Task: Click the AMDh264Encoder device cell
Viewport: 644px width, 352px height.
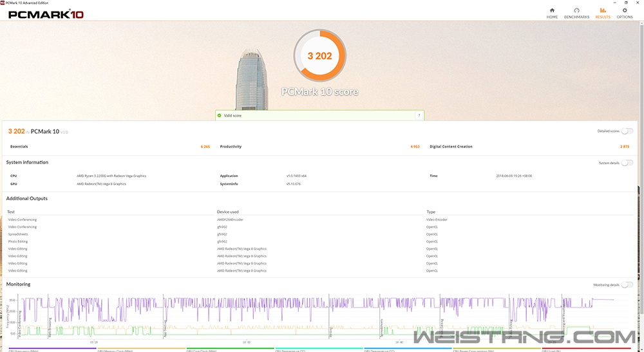Action: (230, 220)
